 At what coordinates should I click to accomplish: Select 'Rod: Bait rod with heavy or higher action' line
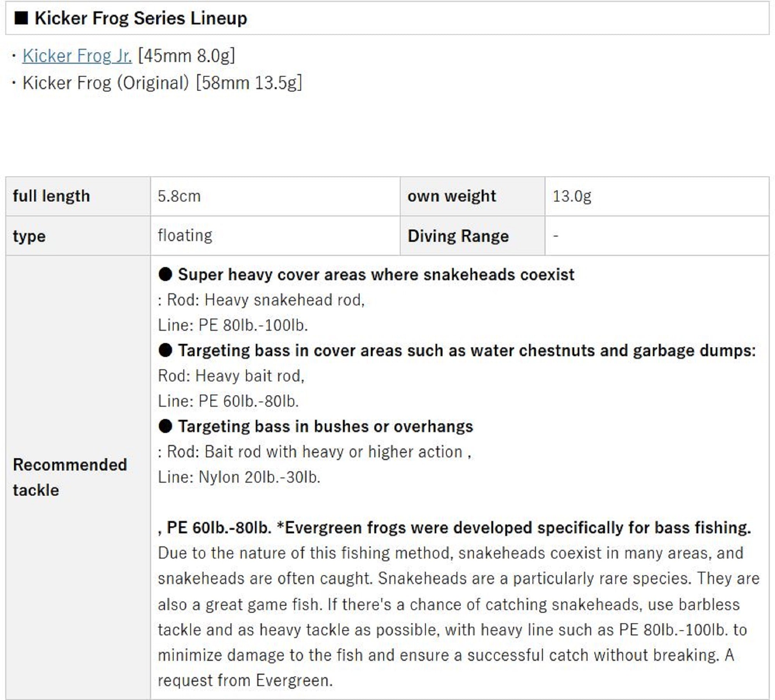tap(315, 452)
